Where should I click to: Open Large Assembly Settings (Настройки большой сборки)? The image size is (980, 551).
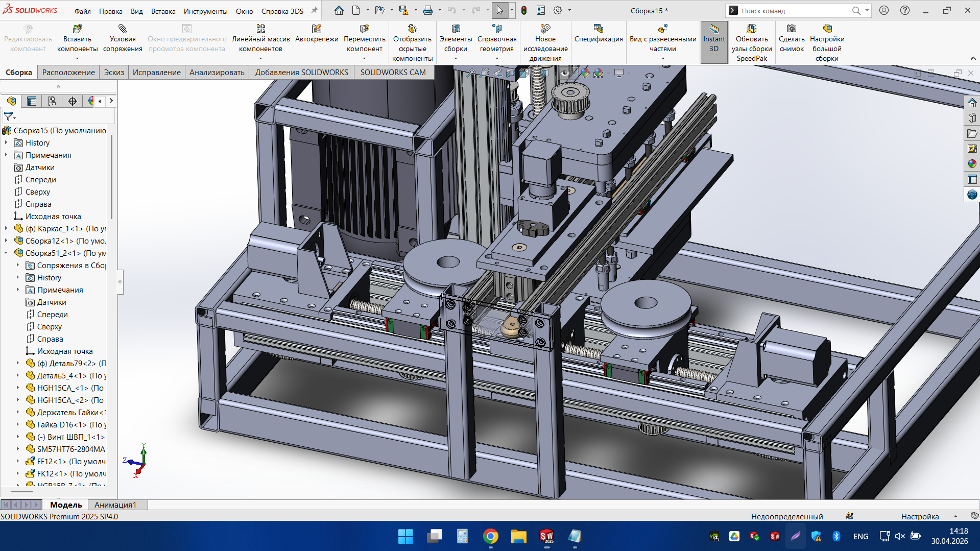(x=827, y=43)
